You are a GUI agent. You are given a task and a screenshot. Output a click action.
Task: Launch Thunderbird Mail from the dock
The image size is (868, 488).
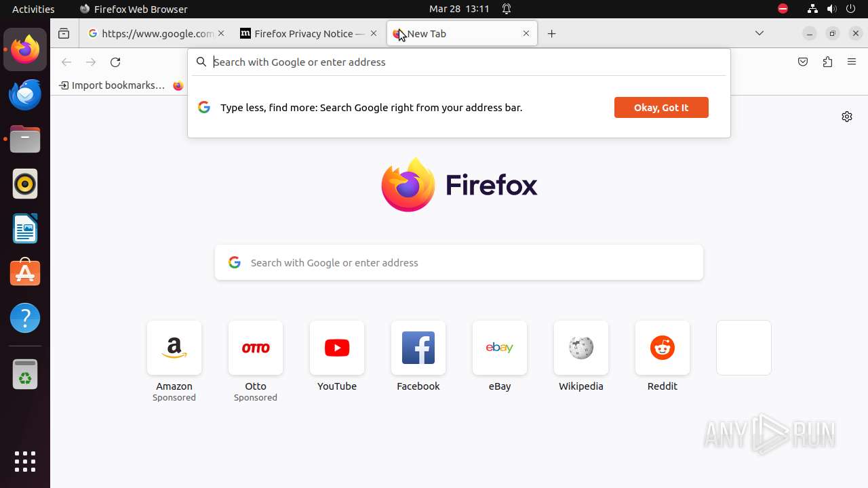click(x=25, y=94)
